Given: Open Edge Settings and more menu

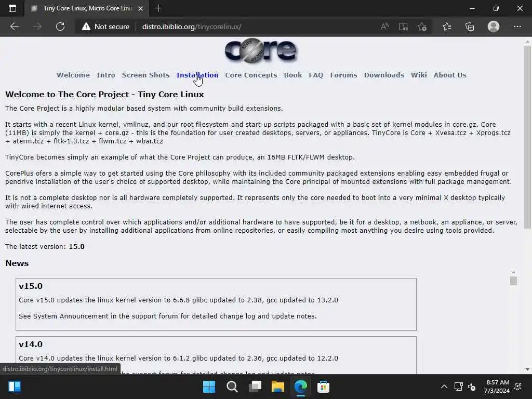Looking at the screenshot, I should [x=517, y=26].
